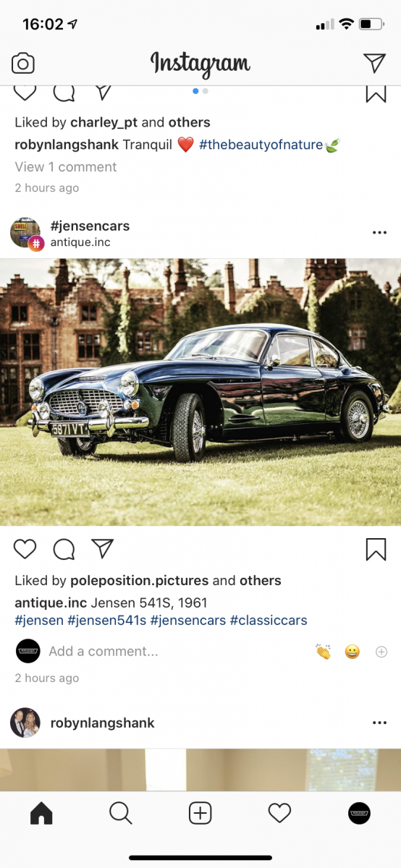Open the Search tab magnifier
Viewport: 401px width, 868px height.
click(x=121, y=814)
